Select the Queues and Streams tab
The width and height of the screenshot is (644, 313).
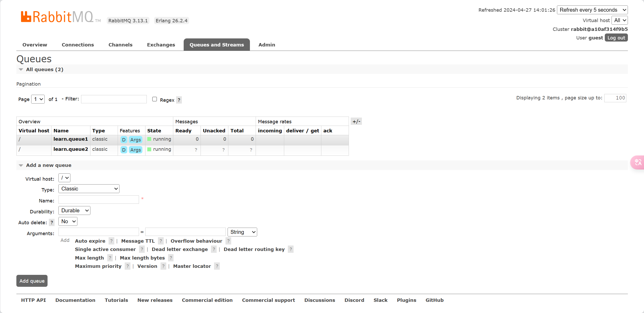pos(217,45)
